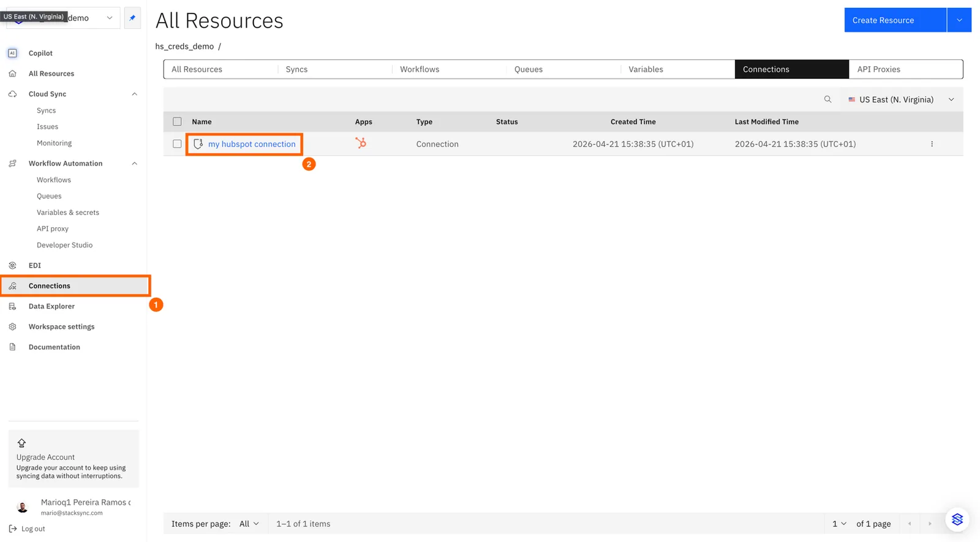Click the Connection type cell

[x=437, y=144]
